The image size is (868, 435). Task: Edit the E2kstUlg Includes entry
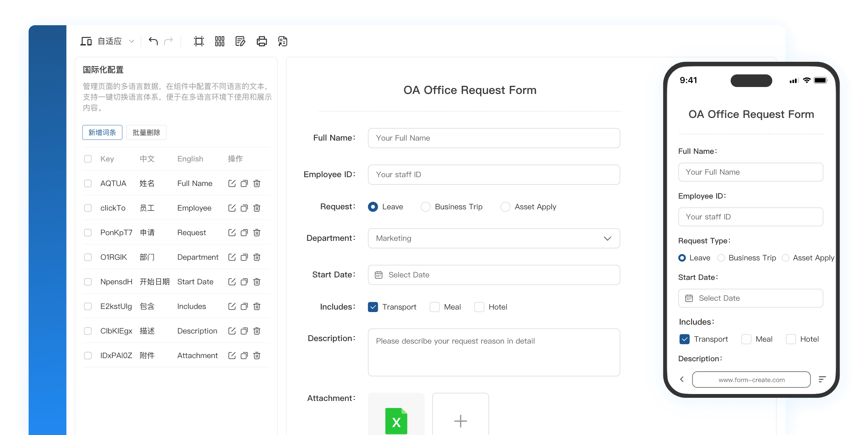[x=232, y=306]
